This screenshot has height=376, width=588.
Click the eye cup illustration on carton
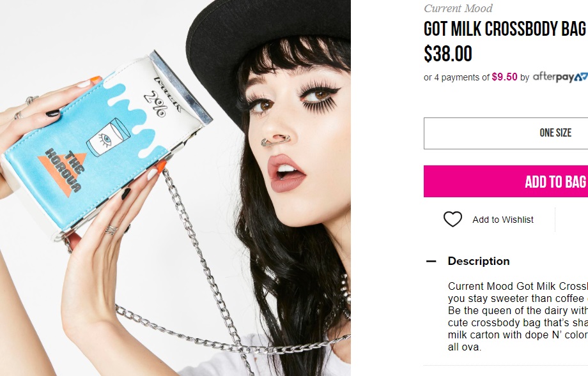[x=107, y=137]
